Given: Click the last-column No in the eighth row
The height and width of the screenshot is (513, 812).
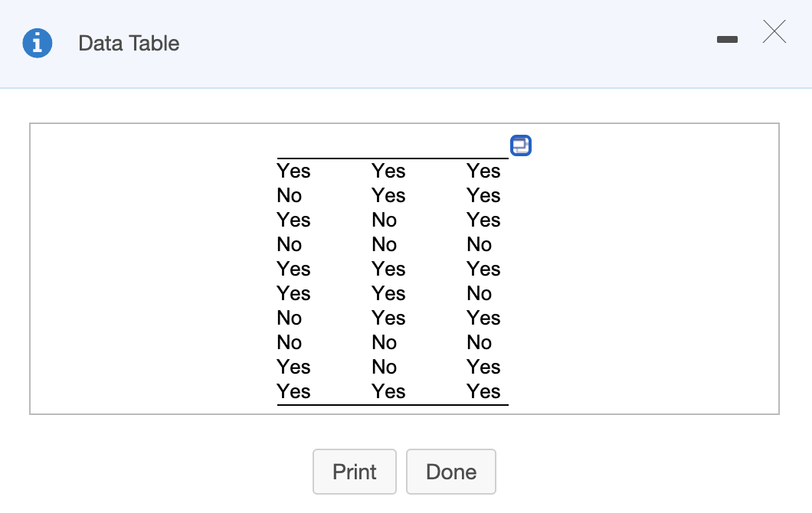Looking at the screenshot, I should coord(480,342).
